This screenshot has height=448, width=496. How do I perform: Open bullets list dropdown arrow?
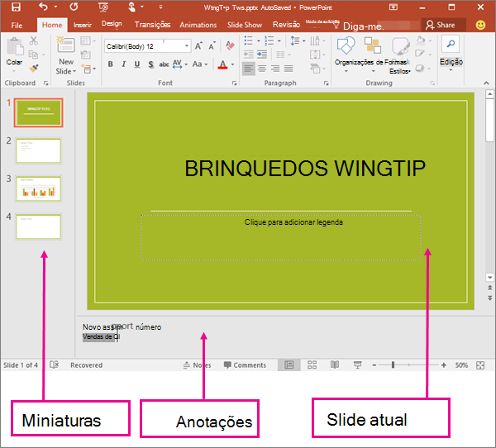[x=259, y=41]
